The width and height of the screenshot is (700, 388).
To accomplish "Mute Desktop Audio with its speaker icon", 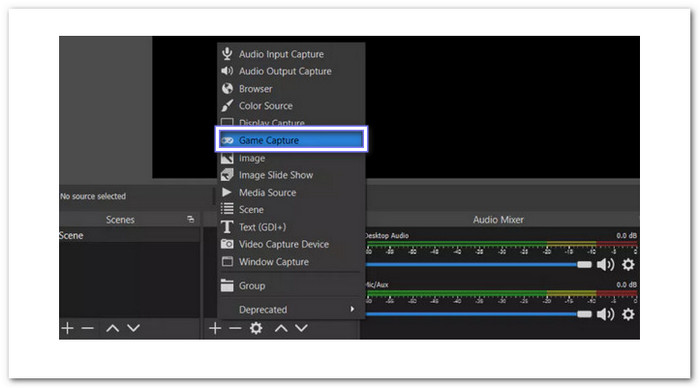I will pos(605,265).
